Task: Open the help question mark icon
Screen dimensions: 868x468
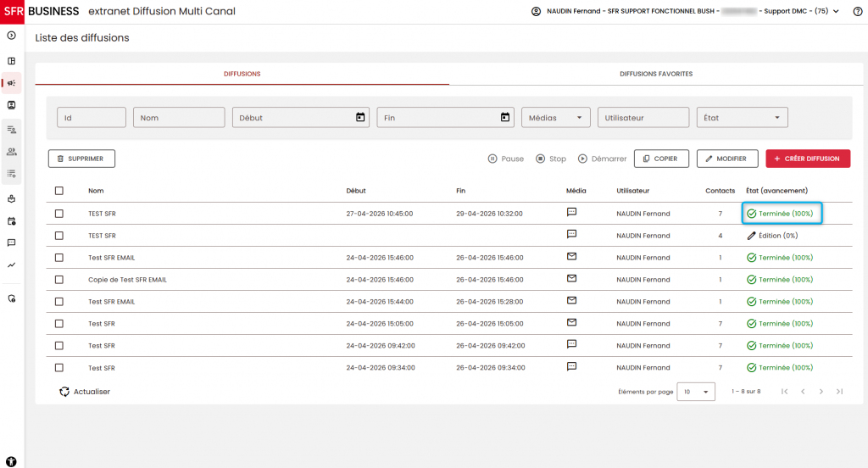Action: coord(858,11)
